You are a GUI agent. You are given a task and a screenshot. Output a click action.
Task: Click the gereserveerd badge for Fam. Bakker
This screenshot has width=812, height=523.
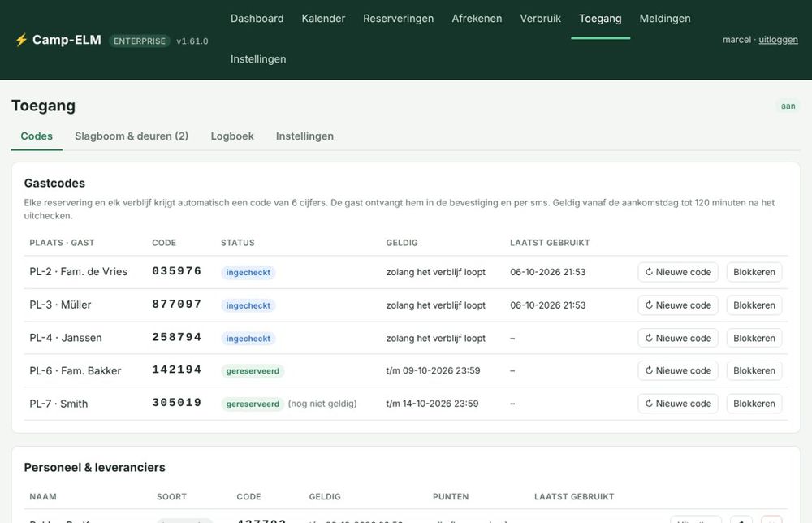coord(253,371)
